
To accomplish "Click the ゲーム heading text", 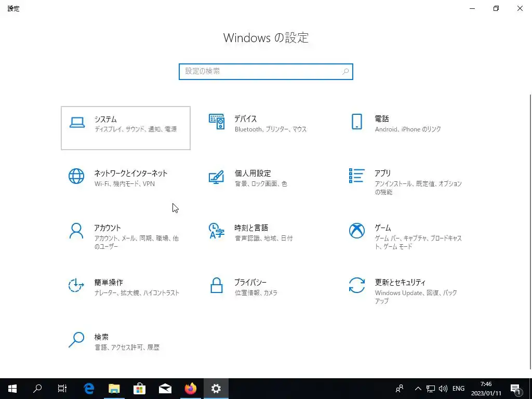I will coord(383,228).
